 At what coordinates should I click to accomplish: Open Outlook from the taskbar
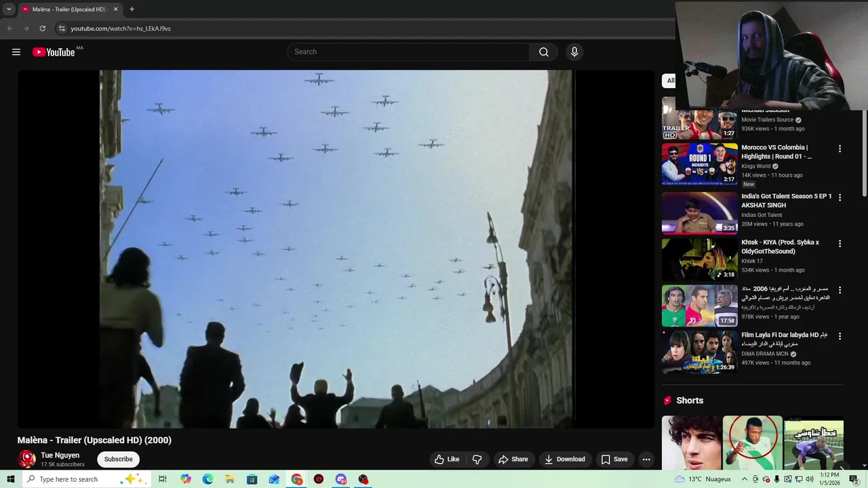click(x=274, y=479)
